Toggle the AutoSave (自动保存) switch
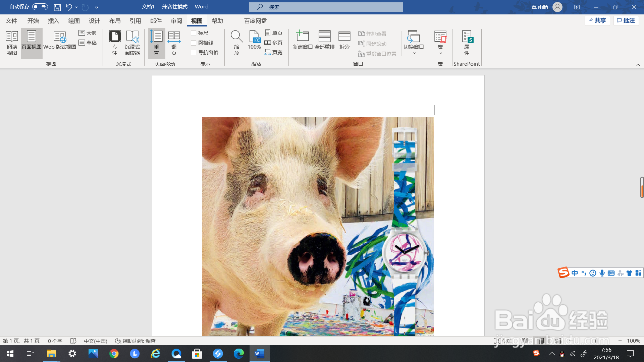The image size is (644, 362). pyautogui.click(x=40, y=7)
